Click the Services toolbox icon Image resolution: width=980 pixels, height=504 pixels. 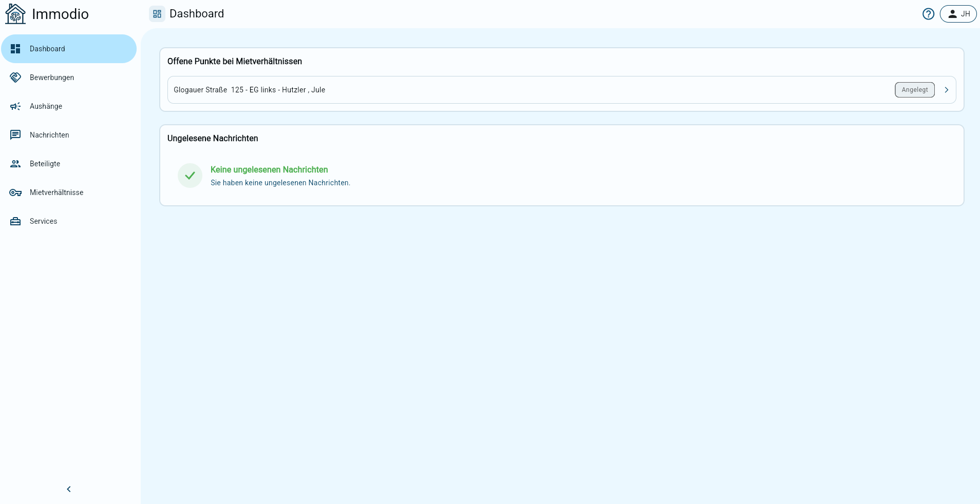(x=15, y=221)
